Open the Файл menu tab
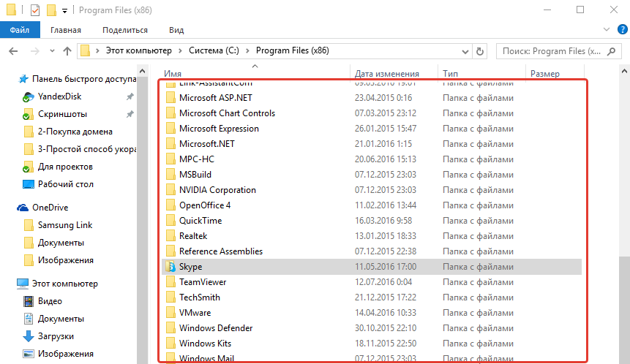This screenshot has width=630, height=364. 20,30
